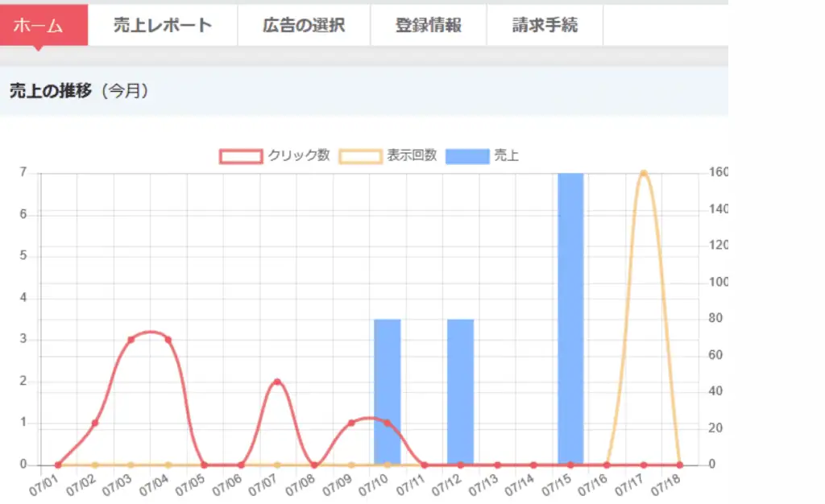Screen dimensions: 825x504
Task: Click the red data point at 07/04
Action: tap(168, 340)
